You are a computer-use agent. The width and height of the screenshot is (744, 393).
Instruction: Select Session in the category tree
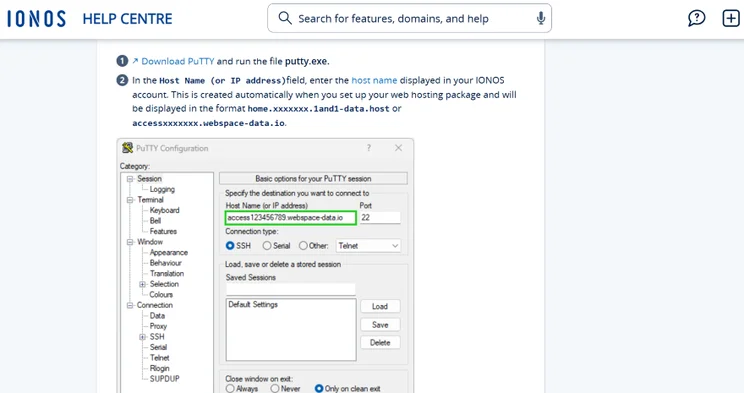[149, 178]
